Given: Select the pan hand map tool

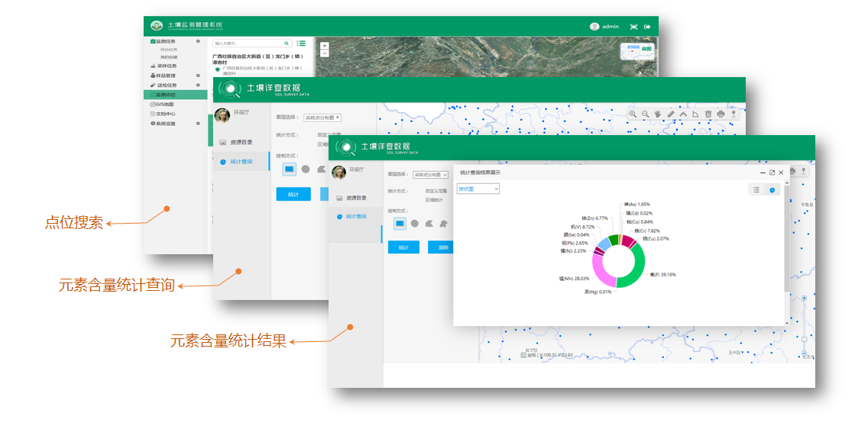Looking at the screenshot, I should pyautogui.click(x=658, y=114).
